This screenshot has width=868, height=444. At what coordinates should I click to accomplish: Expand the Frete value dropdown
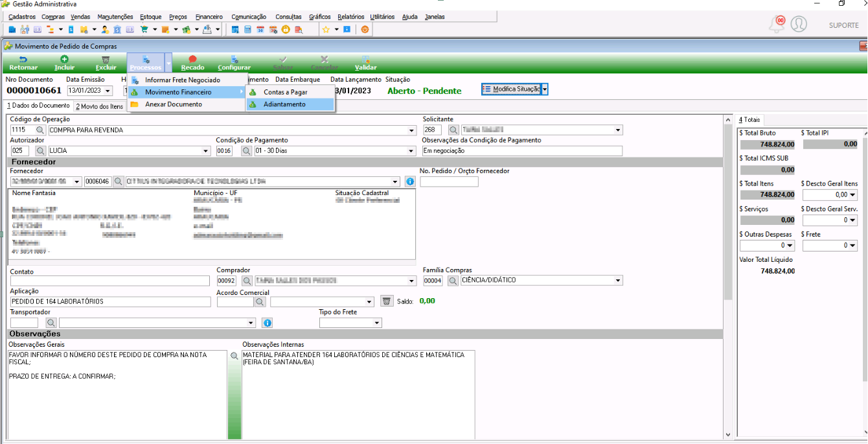click(853, 246)
